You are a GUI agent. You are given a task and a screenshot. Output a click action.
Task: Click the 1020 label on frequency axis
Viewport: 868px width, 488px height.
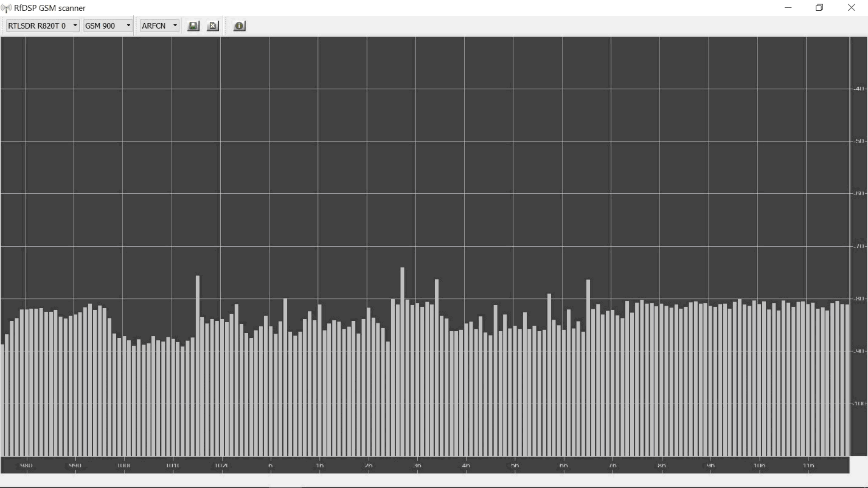221,466
